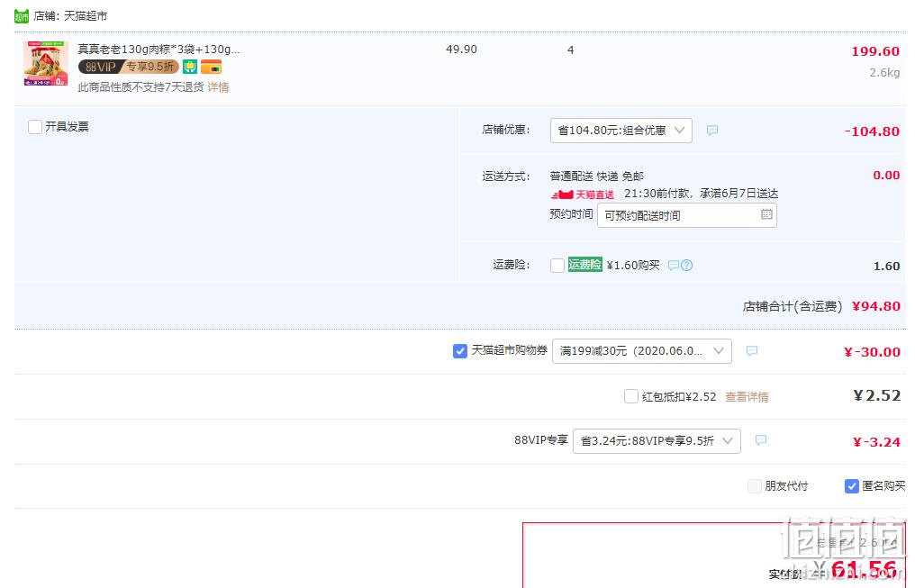Click the item subtotal 199.60
This screenshot has width=915, height=588.
point(875,51)
